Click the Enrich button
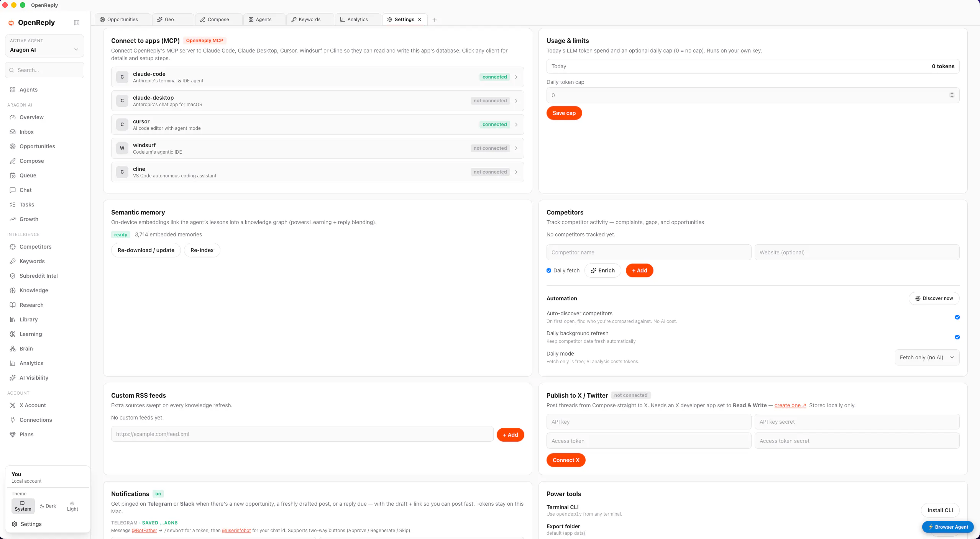 point(602,270)
